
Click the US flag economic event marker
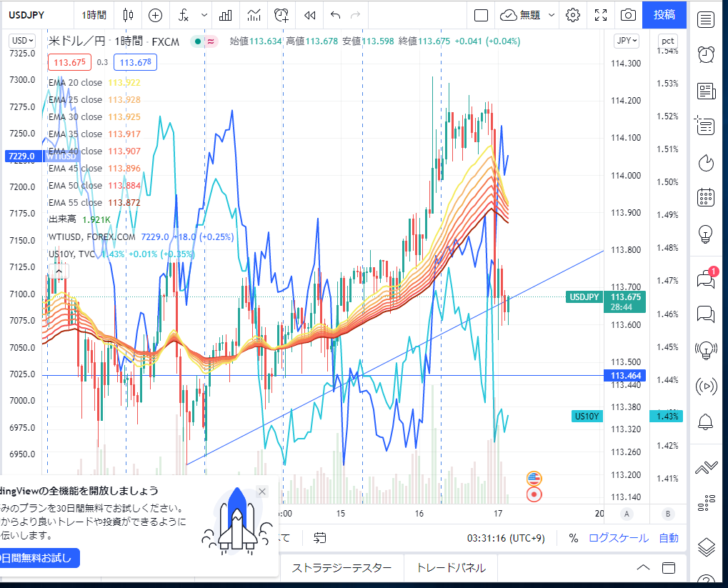(534, 478)
